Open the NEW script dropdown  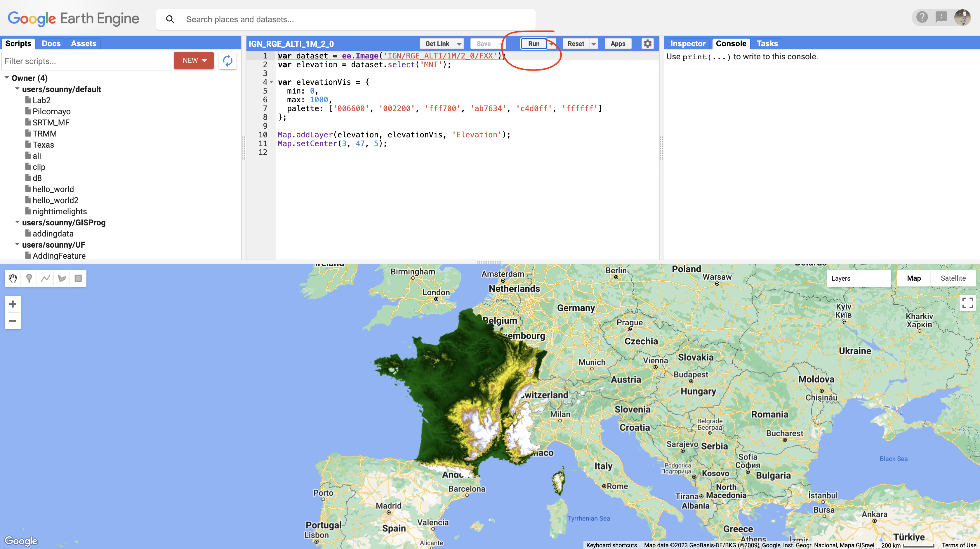click(204, 60)
